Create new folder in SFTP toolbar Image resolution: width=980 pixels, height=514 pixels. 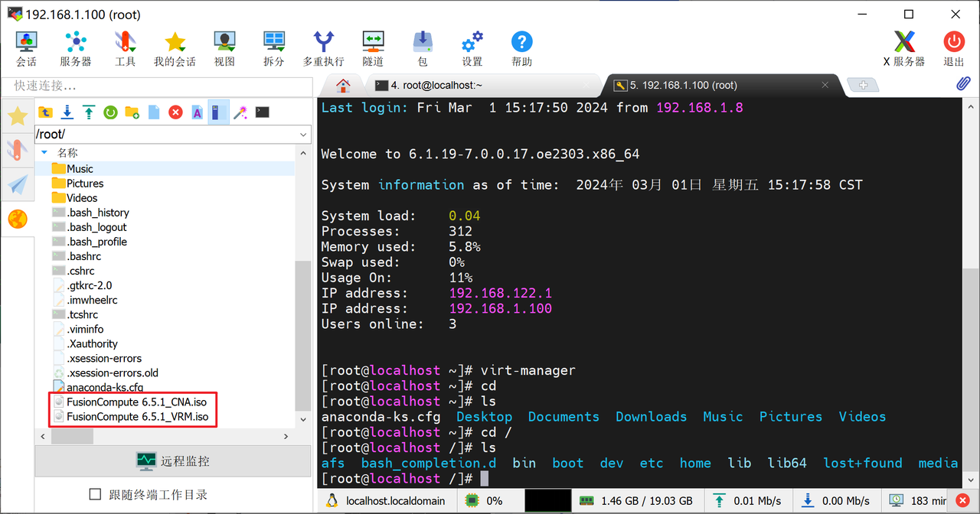click(x=132, y=112)
